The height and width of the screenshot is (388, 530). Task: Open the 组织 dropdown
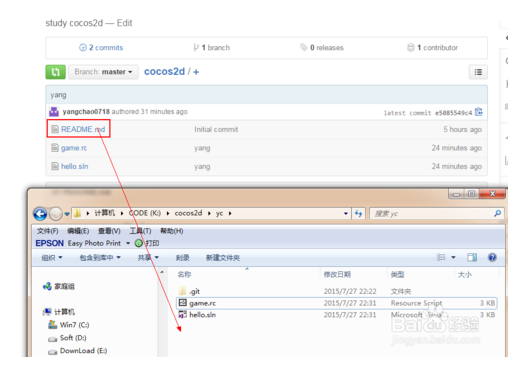[52, 258]
